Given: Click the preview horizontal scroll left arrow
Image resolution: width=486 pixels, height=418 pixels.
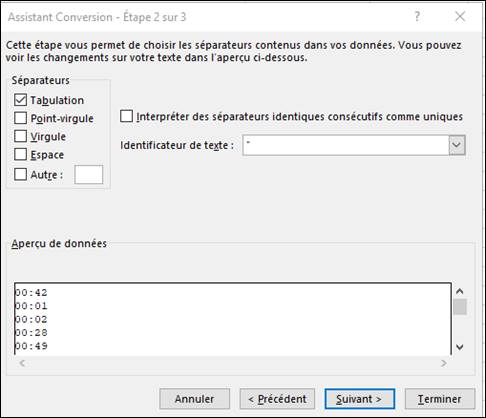Looking at the screenshot, I should click(22, 363).
